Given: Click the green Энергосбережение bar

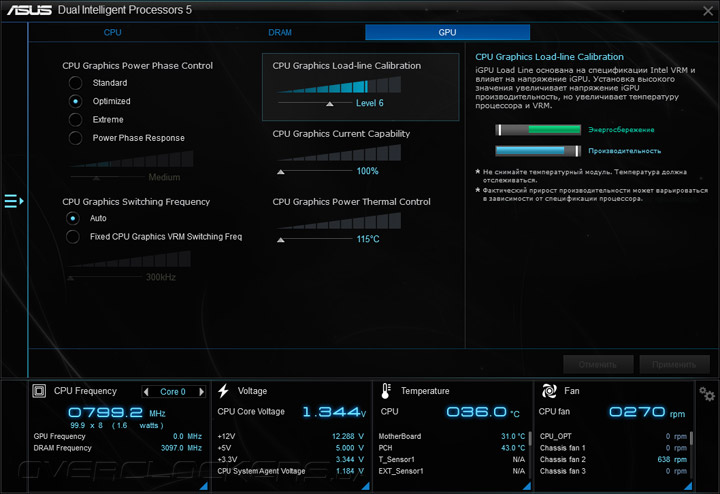Looking at the screenshot, I should [538, 130].
